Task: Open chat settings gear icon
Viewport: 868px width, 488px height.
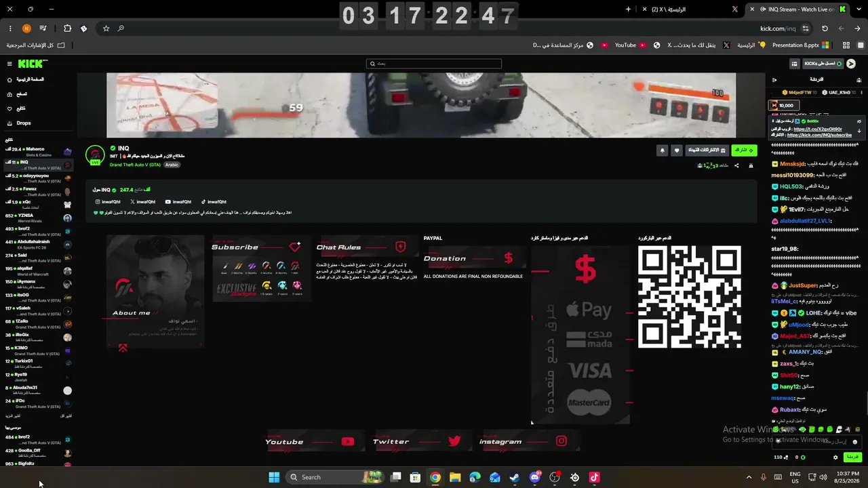Action: tap(835, 457)
